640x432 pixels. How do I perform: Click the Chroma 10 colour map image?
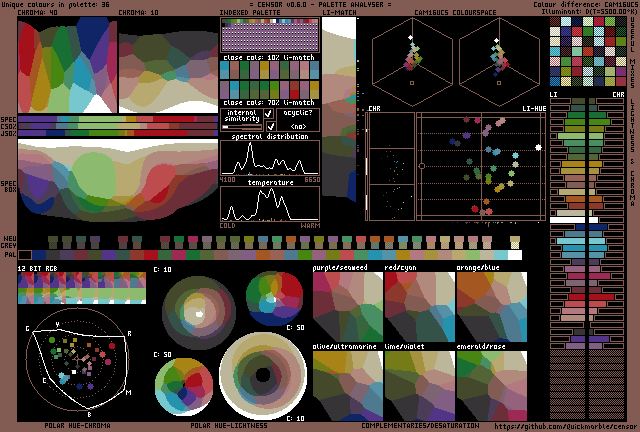point(168,73)
